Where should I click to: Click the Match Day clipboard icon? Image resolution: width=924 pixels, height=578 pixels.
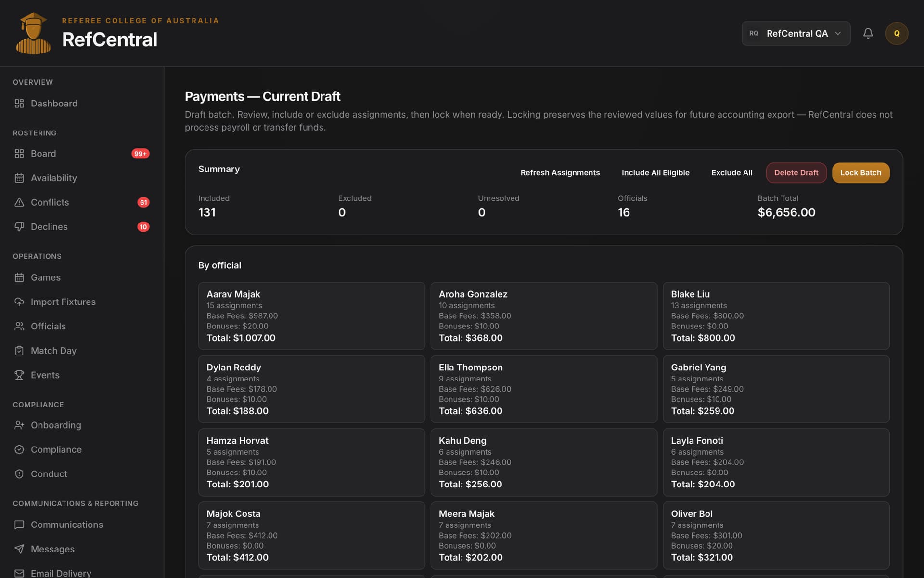tap(19, 351)
